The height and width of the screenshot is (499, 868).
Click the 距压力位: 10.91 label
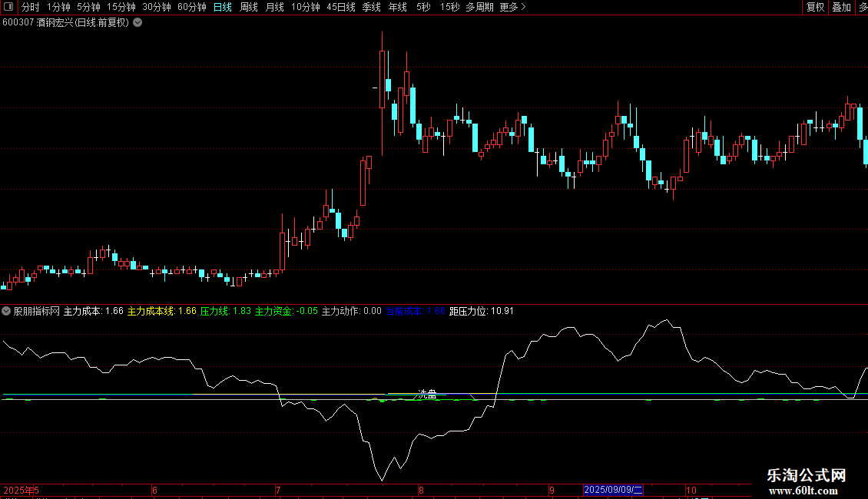click(481, 311)
